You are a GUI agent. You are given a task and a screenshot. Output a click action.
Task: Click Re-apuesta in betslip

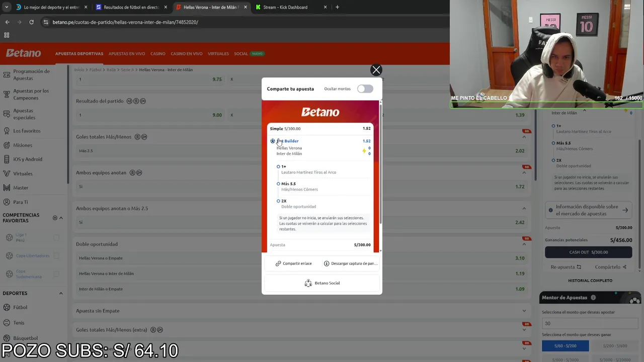pyautogui.click(x=566, y=267)
